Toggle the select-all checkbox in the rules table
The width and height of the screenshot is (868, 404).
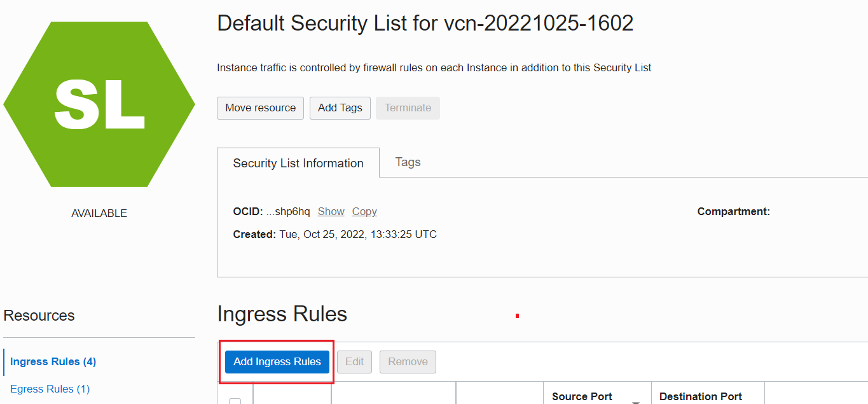tap(235, 401)
